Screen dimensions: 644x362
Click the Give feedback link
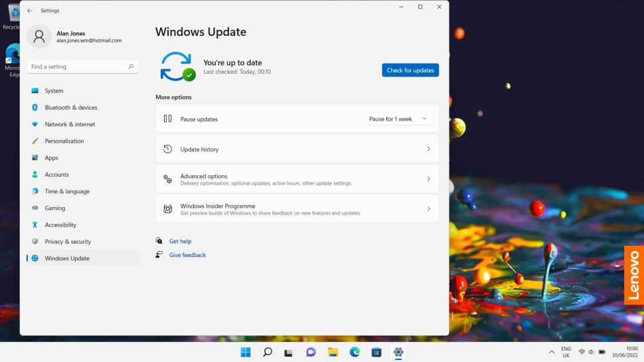[187, 255]
